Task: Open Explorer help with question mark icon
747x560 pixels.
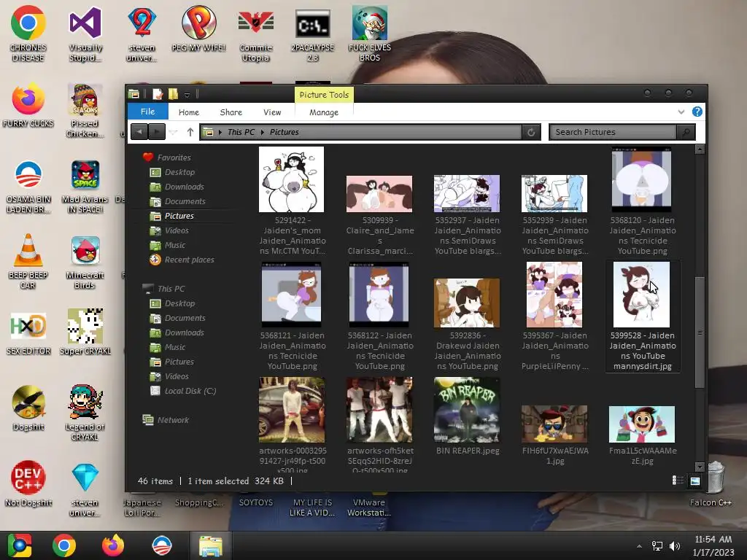Action: tap(697, 112)
